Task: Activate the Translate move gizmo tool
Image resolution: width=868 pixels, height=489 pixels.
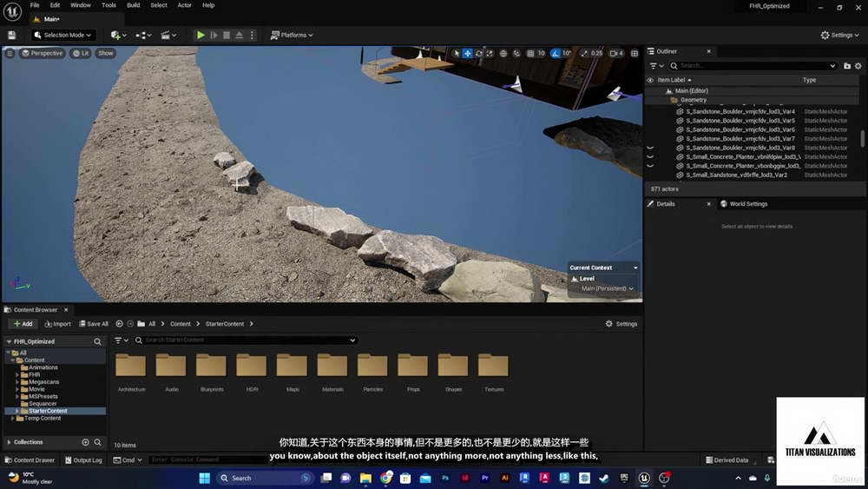Action: tap(468, 53)
